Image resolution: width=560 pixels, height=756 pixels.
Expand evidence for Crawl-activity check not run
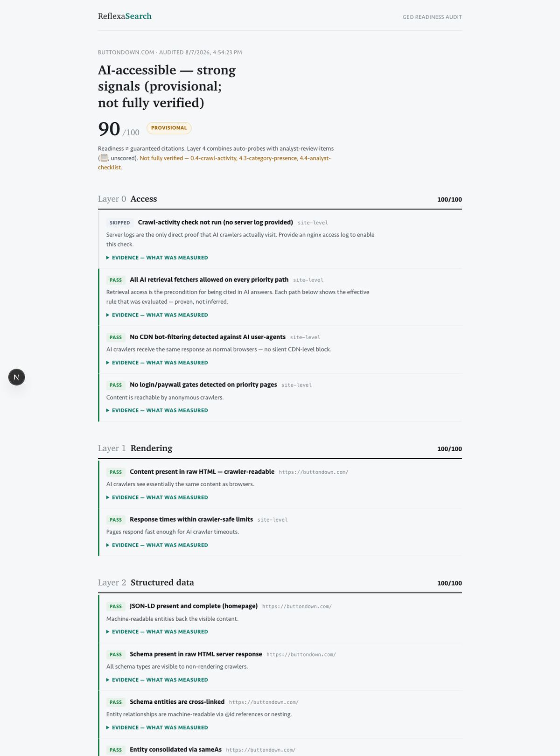[x=157, y=258]
